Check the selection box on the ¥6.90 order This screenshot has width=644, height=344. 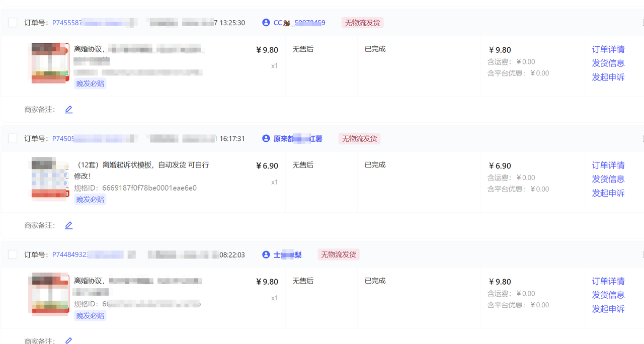coord(13,138)
